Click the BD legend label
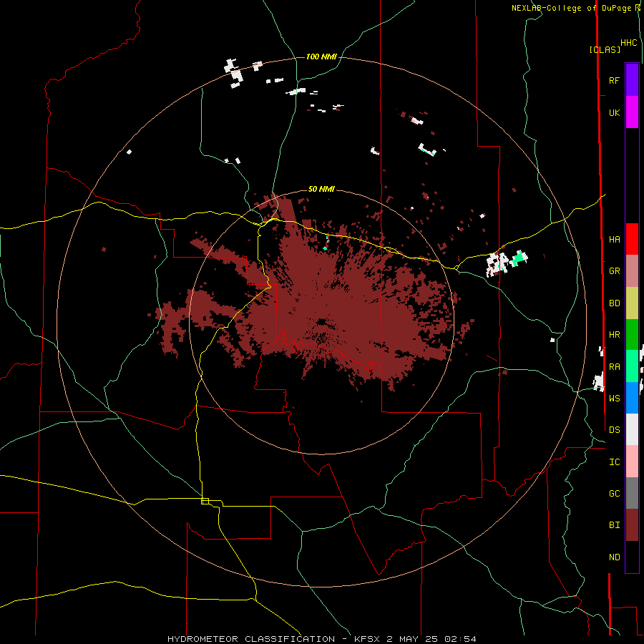The image size is (644, 644). coord(614,303)
